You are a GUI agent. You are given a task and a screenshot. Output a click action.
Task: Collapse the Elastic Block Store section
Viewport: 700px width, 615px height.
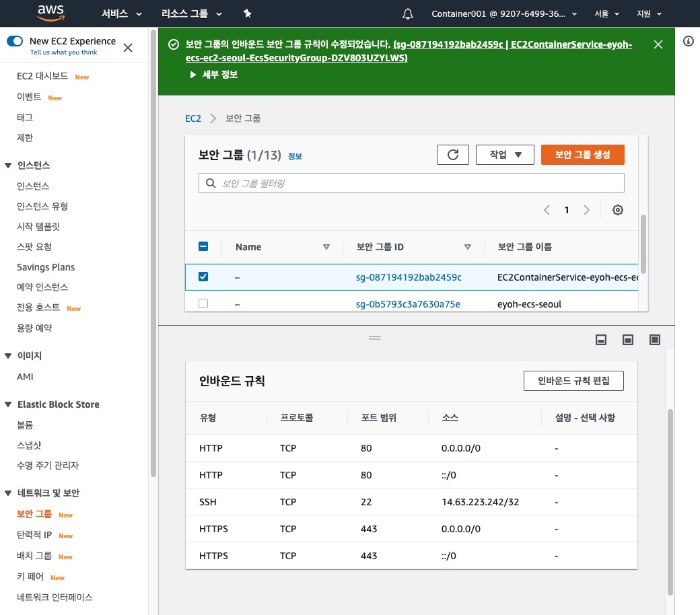pos(8,404)
